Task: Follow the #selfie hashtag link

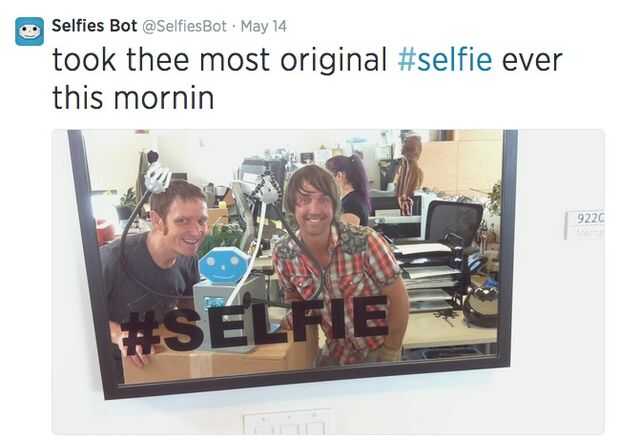Action: tap(445, 60)
